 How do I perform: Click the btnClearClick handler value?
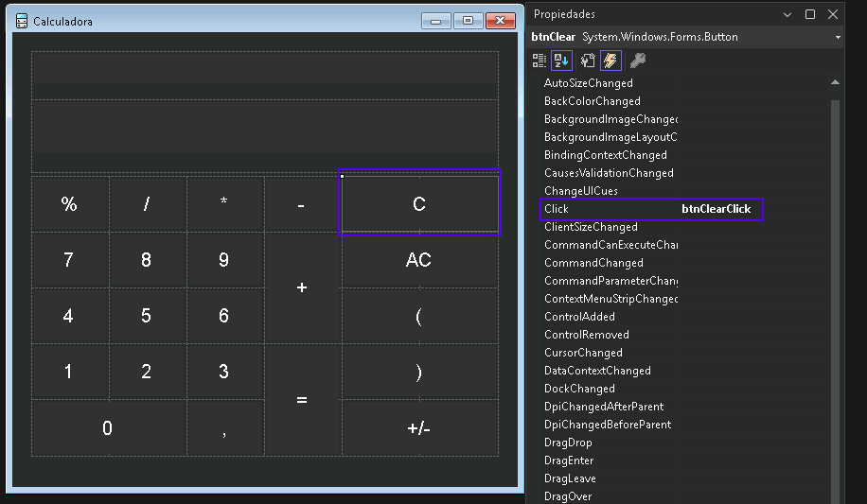coord(717,209)
